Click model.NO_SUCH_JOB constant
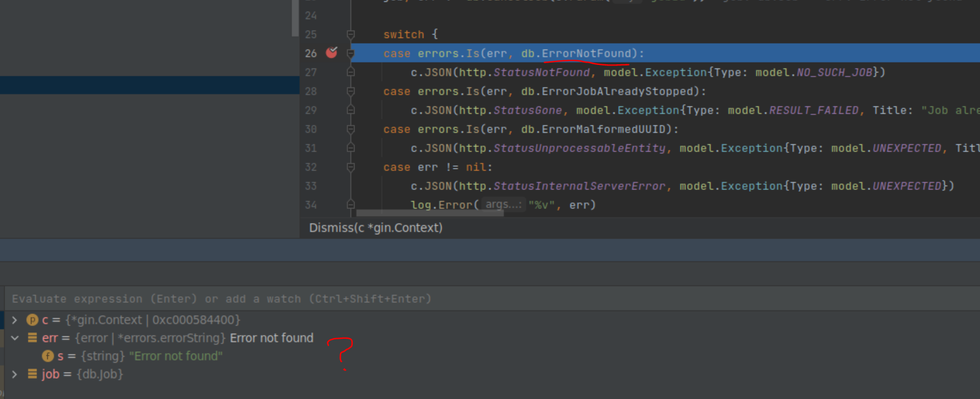This screenshot has width=980, height=399. (x=814, y=72)
